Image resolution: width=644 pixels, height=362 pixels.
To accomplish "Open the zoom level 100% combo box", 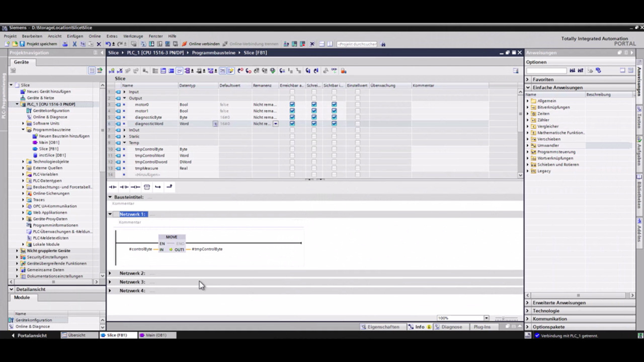I will (x=486, y=318).
